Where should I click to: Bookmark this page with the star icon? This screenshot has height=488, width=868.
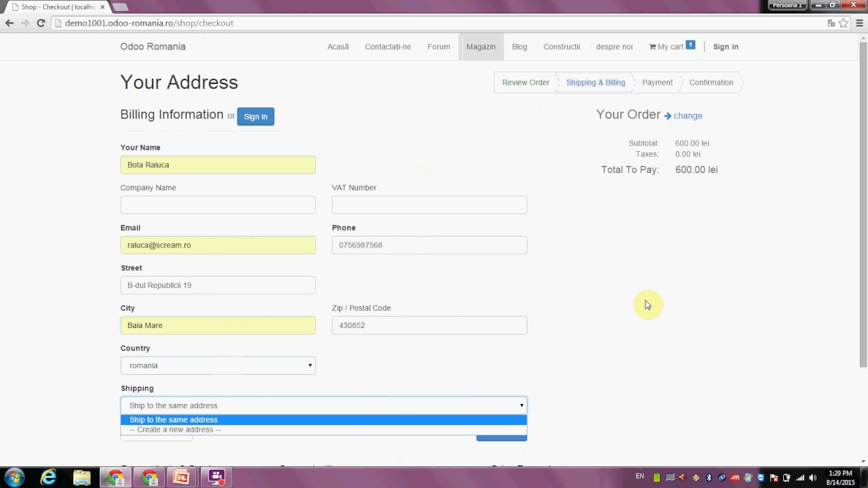tap(844, 23)
